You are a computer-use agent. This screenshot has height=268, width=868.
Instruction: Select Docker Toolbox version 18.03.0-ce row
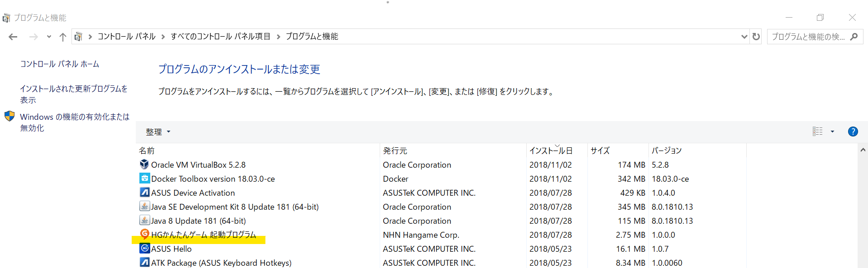[441, 179]
